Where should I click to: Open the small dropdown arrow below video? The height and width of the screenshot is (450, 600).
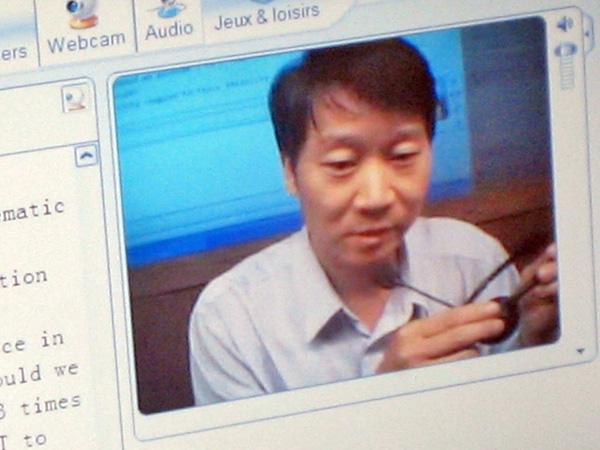coord(581,351)
